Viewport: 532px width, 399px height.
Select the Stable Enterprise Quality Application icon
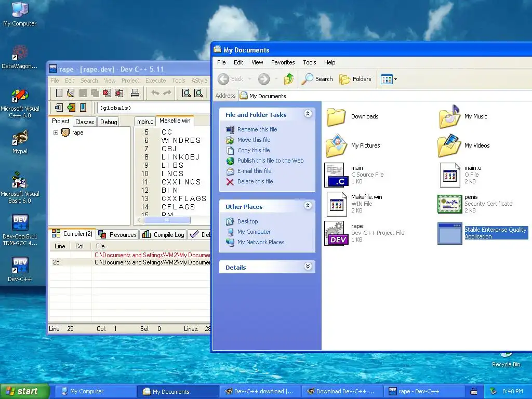point(449,233)
